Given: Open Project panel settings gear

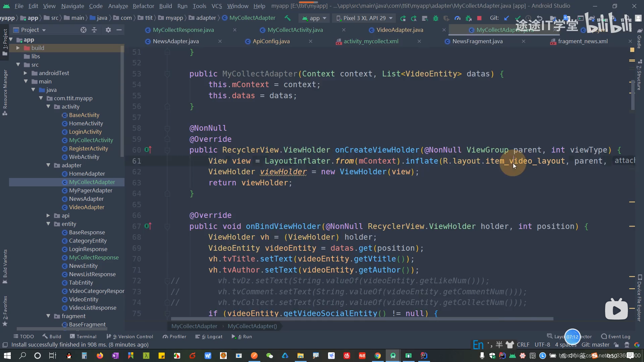Looking at the screenshot, I should tap(108, 30).
